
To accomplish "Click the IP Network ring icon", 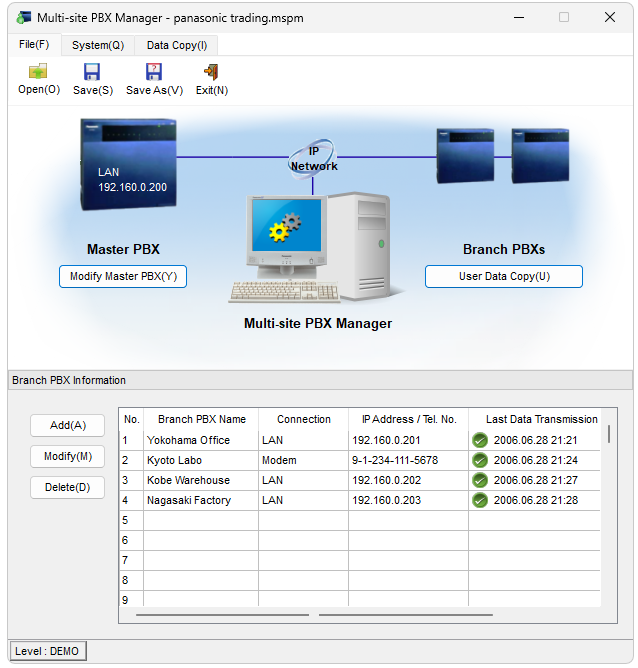I will (313, 158).
